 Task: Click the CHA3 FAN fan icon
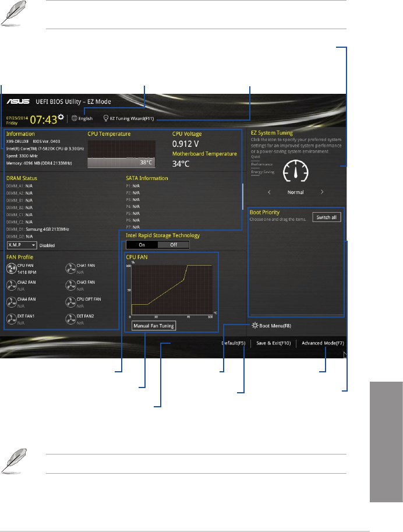click(x=70, y=286)
